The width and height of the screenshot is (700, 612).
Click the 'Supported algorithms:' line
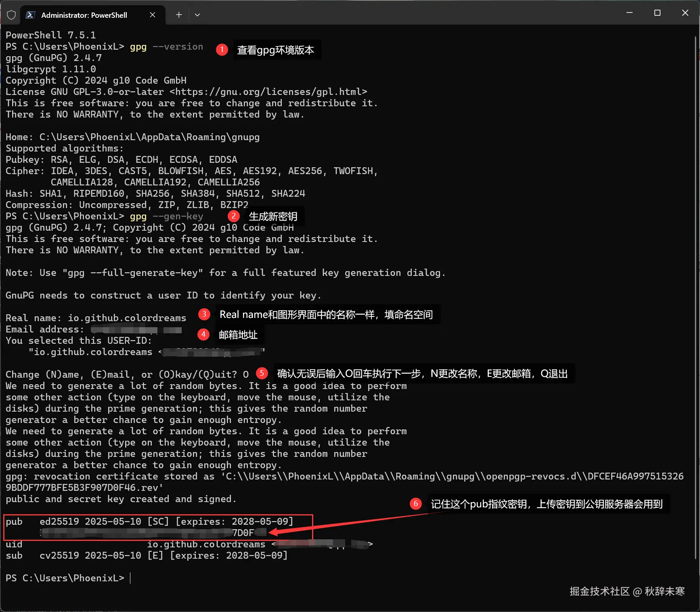(x=65, y=148)
